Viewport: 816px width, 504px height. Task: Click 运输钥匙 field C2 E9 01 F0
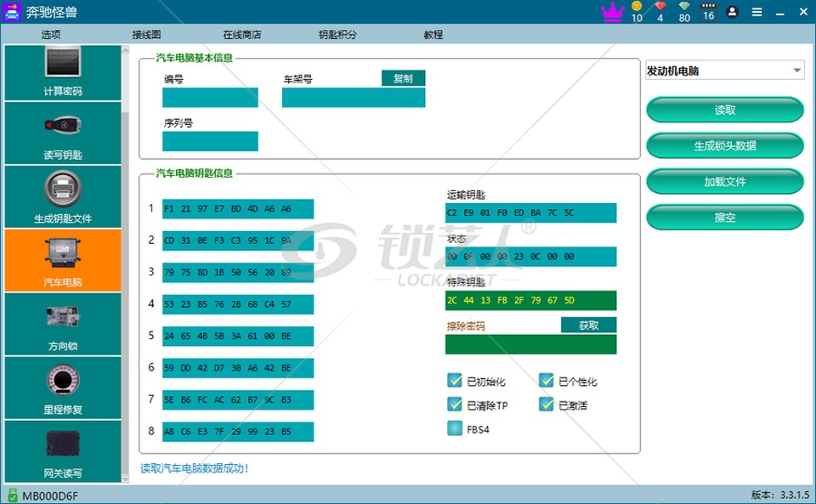coord(530,212)
